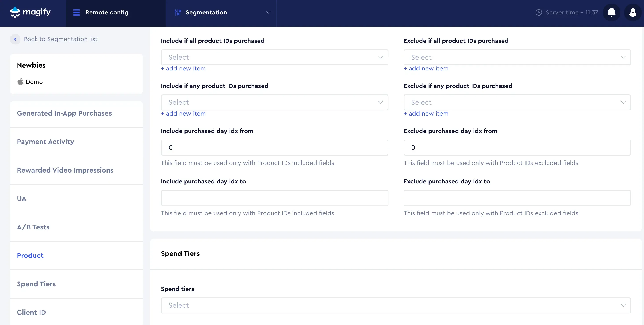Screen dimensions: 644x325
Task: Focus the 'Exclude purchased day idx from' field
Action: pos(517,148)
